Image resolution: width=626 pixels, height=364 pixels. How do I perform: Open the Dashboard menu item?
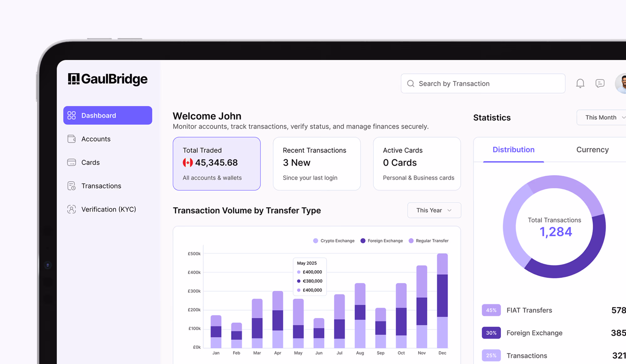pyautogui.click(x=108, y=116)
